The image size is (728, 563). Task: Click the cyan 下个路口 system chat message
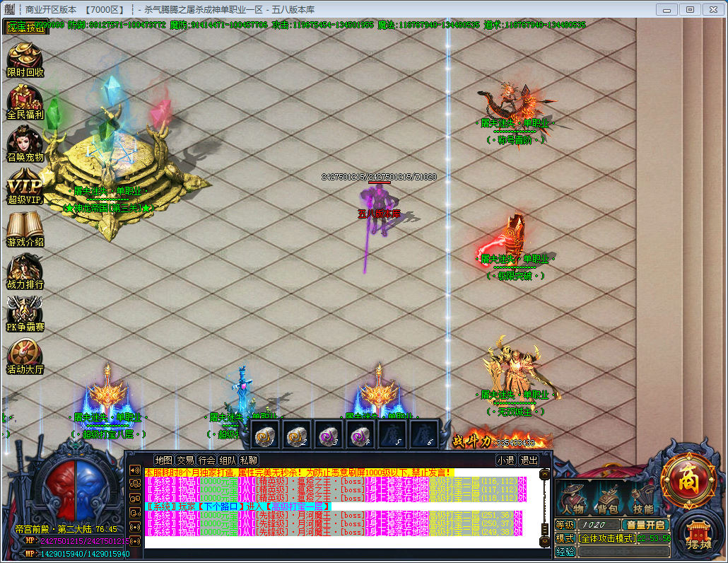click(x=237, y=506)
